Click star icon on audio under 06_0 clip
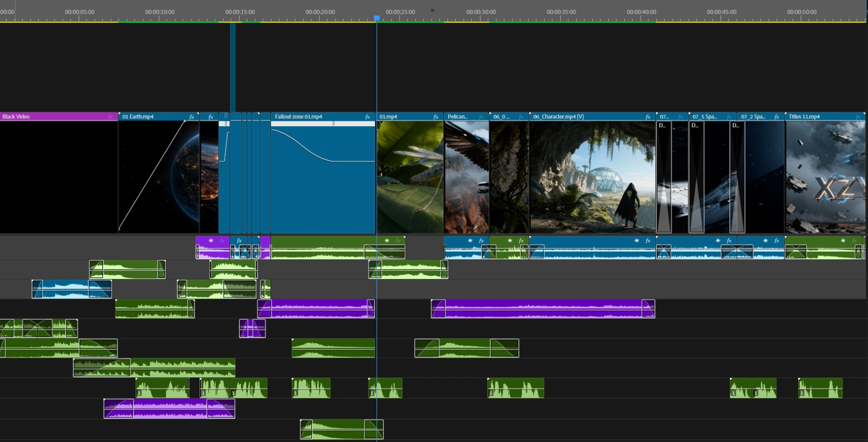 click(510, 241)
